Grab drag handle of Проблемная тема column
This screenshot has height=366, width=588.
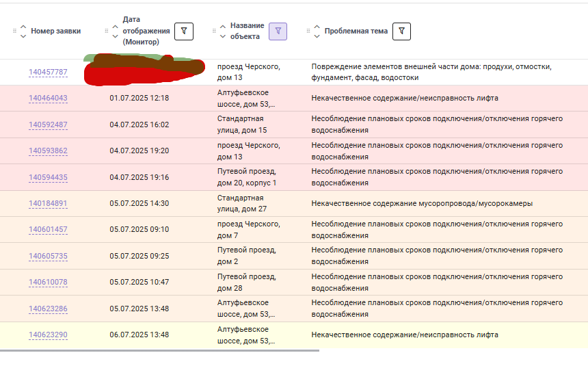point(308,31)
